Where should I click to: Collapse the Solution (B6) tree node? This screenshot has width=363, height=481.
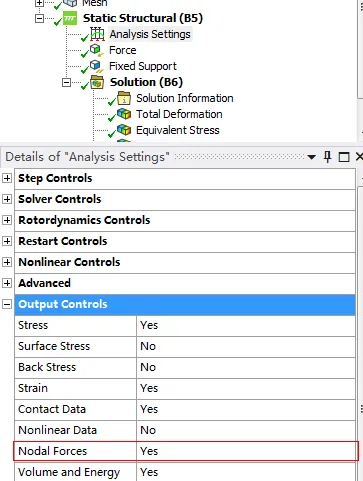coord(66,82)
